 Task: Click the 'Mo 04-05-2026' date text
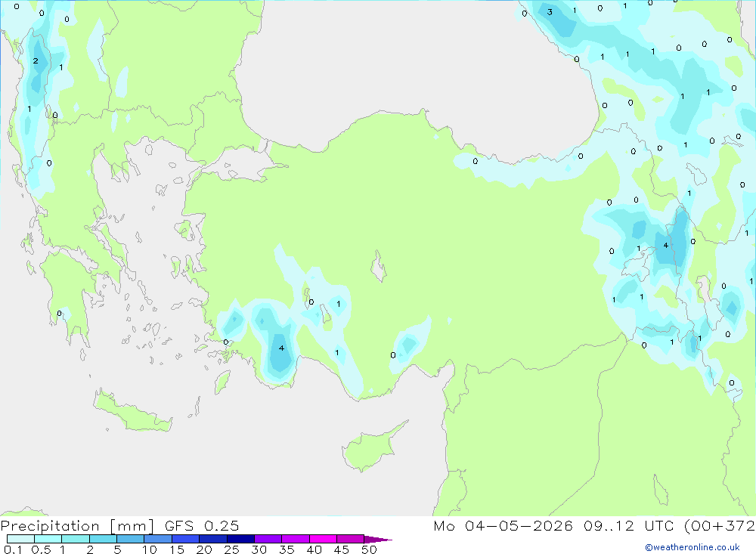point(503,525)
